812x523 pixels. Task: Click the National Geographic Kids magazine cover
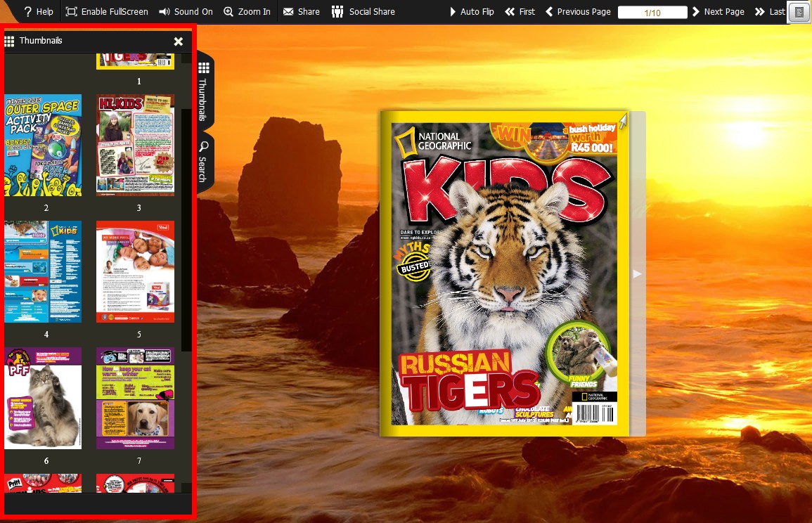point(505,273)
